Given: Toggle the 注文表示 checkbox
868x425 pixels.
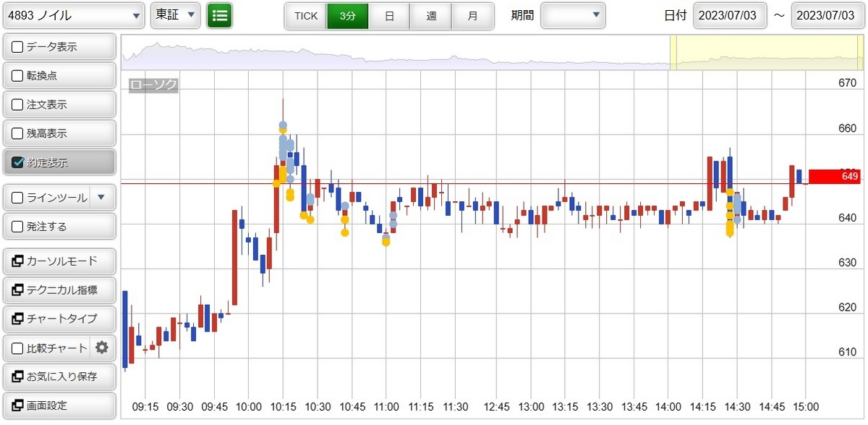Looking at the screenshot, I should click(x=18, y=104).
